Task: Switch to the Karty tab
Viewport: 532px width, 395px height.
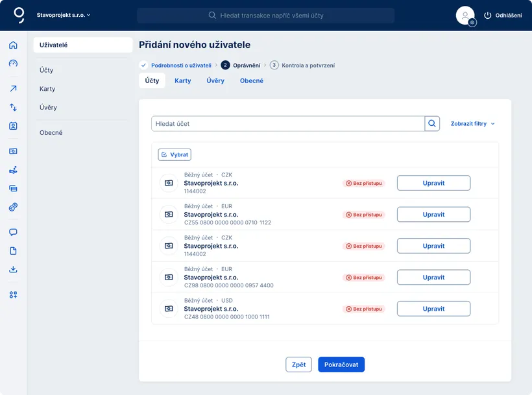Action: 182,81
